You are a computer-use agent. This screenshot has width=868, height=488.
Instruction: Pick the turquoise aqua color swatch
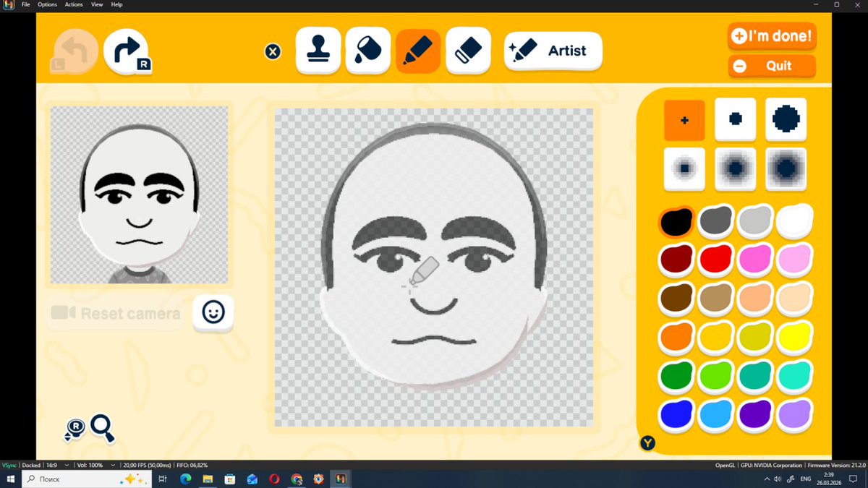794,375
